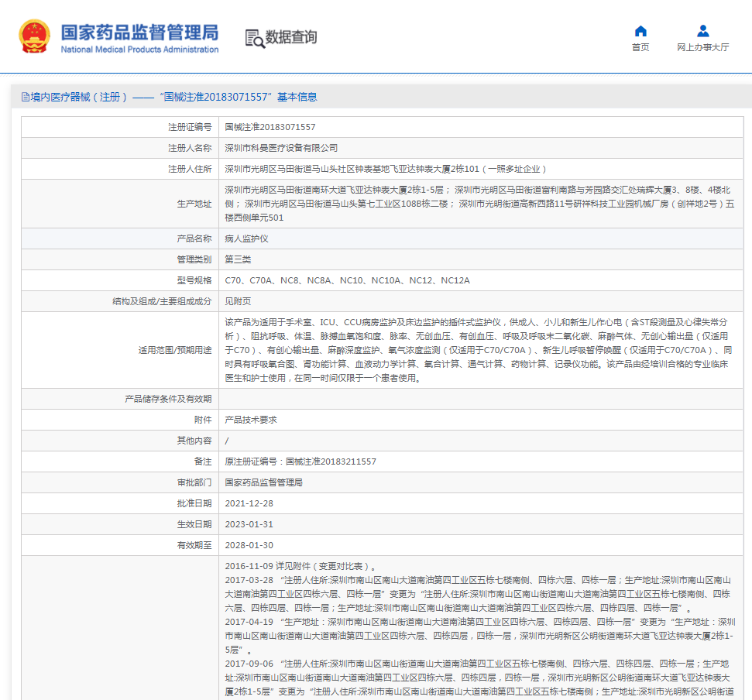Click the 数据查询 magnifier document icon

click(x=253, y=37)
